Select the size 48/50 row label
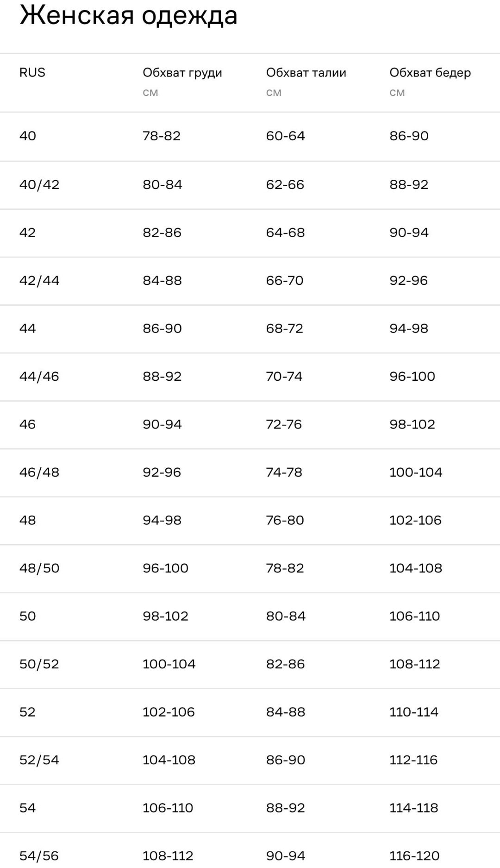Image resolution: width=500 pixels, height=868 pixels. [39, 568]
